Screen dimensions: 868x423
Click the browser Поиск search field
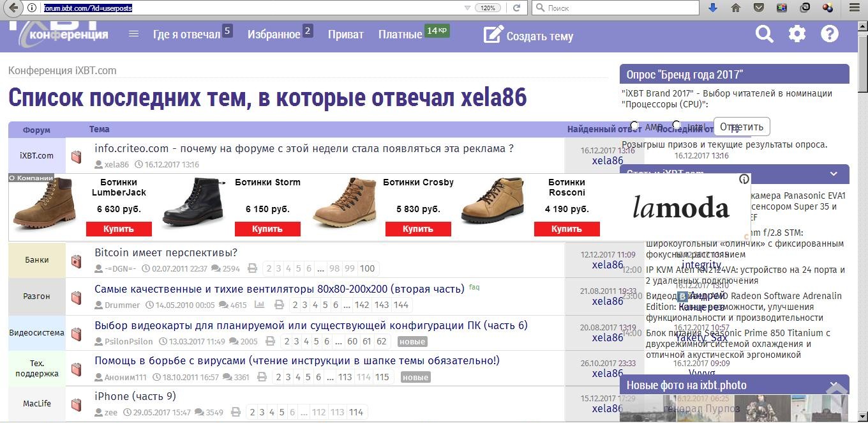(615, 8)
